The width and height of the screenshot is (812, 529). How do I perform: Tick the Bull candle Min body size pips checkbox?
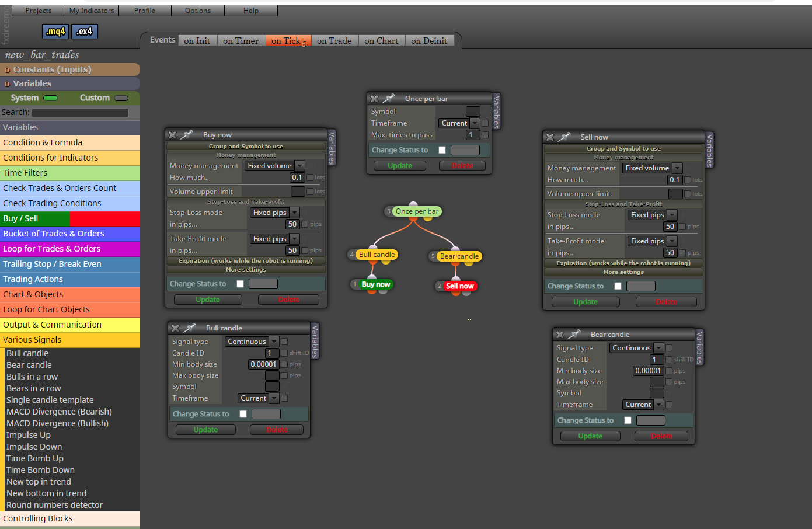pyautogui.click(x=284, y=364)
